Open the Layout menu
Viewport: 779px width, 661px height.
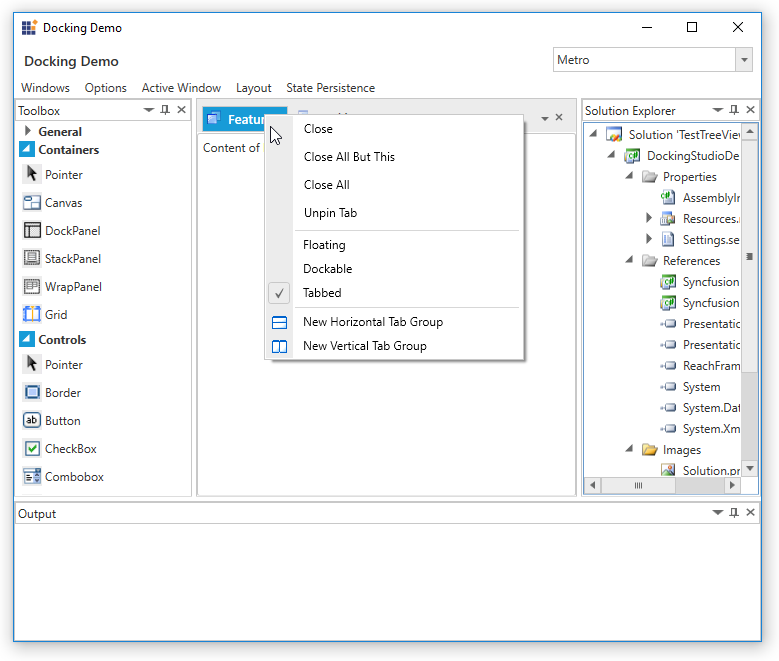click(253, 88)
